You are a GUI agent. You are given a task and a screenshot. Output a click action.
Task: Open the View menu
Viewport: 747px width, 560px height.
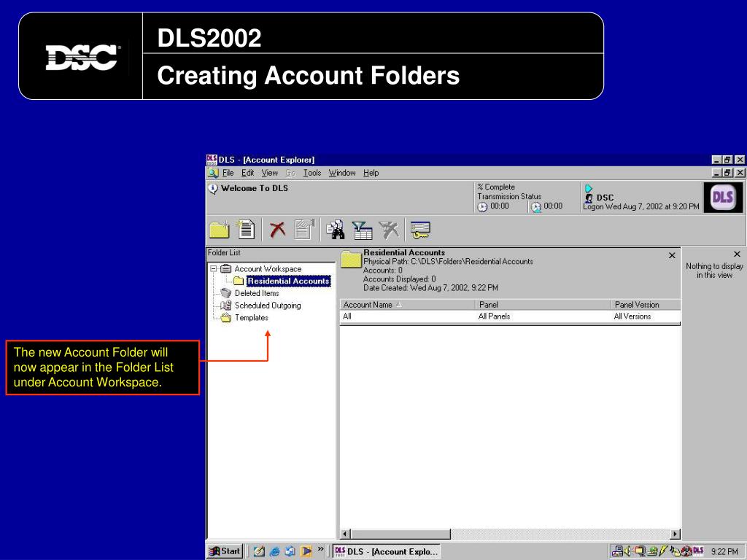click(x=270, y=173)
